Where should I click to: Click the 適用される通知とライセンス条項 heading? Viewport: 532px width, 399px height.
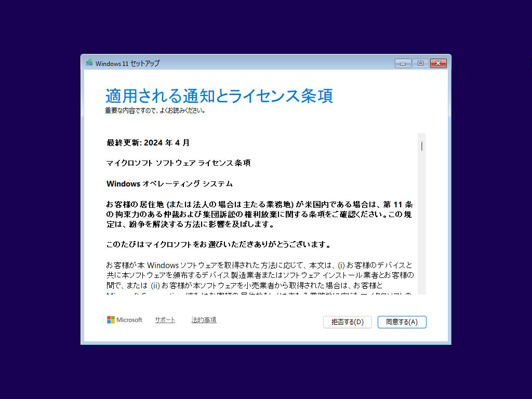point(219,96)
